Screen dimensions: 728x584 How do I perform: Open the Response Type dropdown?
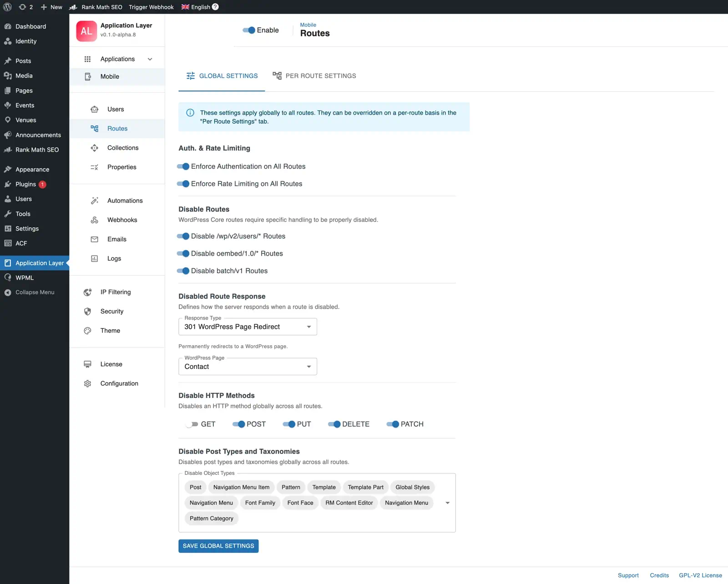pyautogui.click(x=248, y=327)
